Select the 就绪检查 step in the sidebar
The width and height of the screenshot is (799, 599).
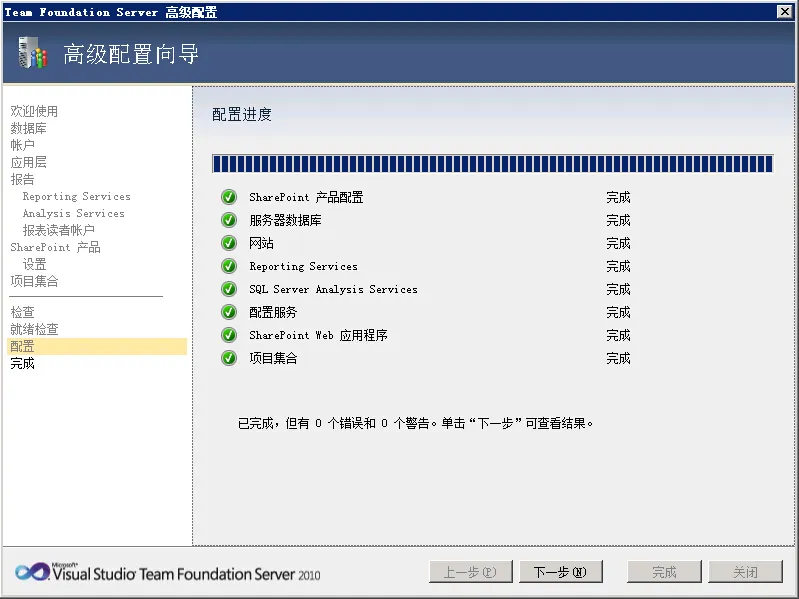click(34, 329)
